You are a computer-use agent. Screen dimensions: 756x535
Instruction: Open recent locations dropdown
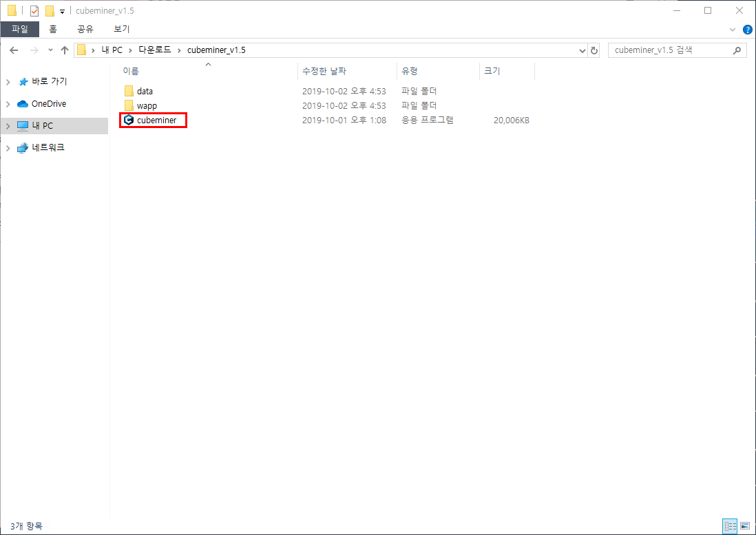pos(50,50)
